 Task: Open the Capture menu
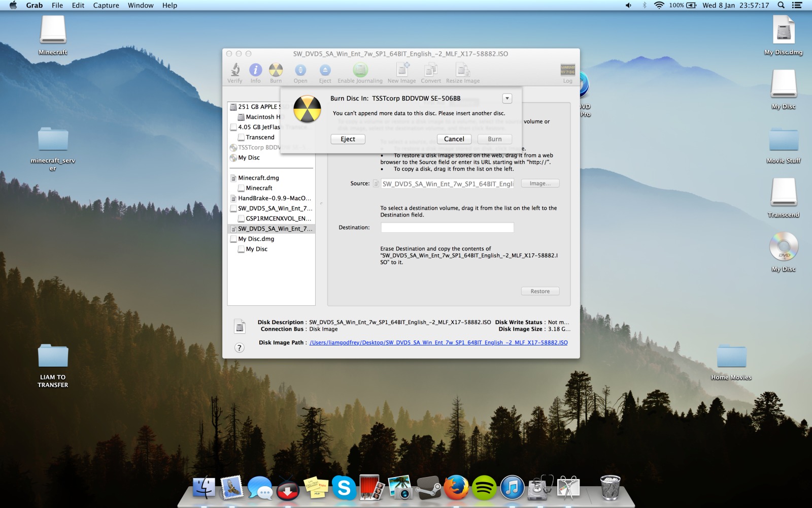[x=106, y=5]
